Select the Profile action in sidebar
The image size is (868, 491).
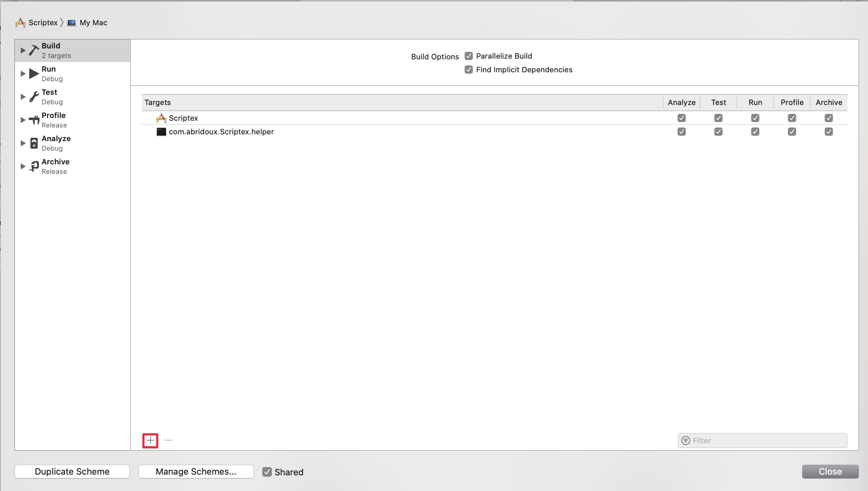tap(53, 120)
